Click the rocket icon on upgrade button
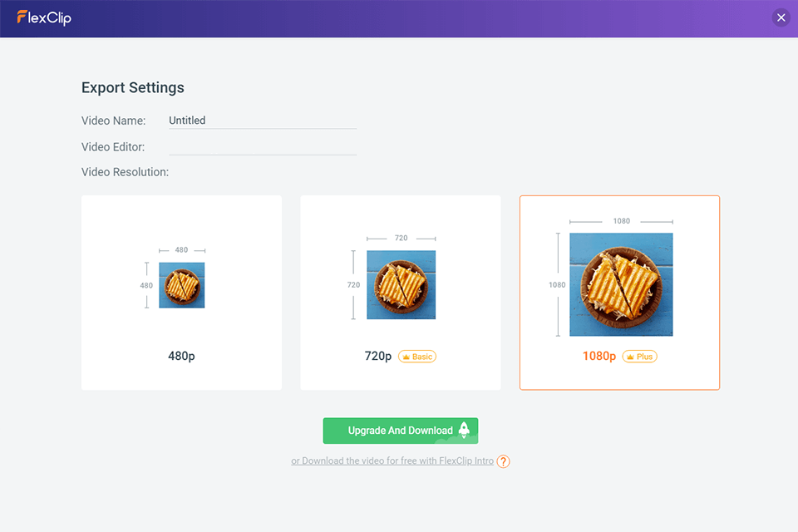The width and height of the screenshot is (798, 532). (464, 430)
